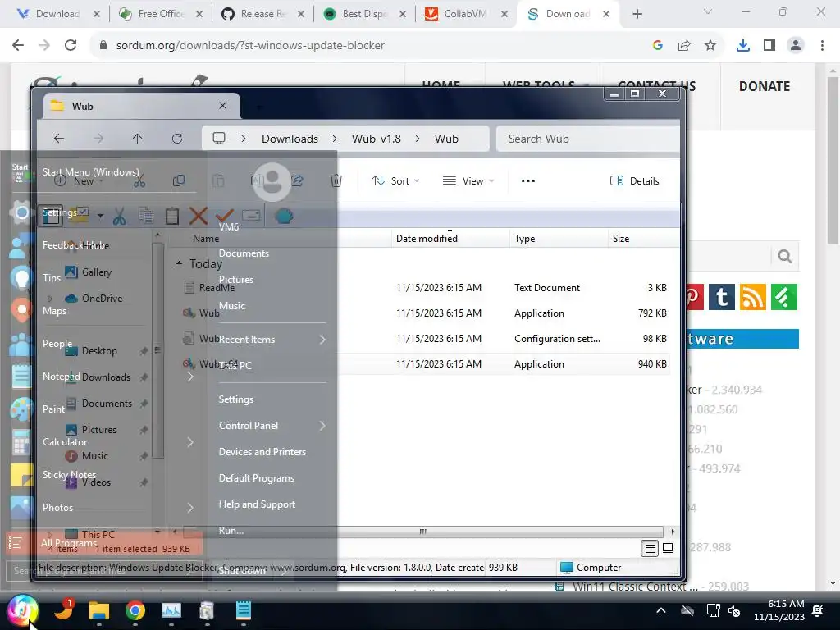The image size is (840, 630).
Task: Click the Pinterest icon on webpage
Action: pos(694,297)
